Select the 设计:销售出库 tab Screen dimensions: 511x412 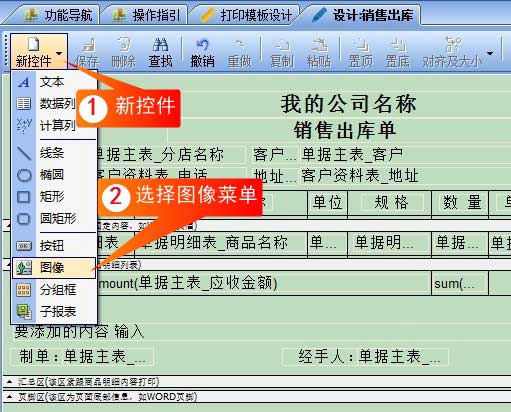coord(363,15)
